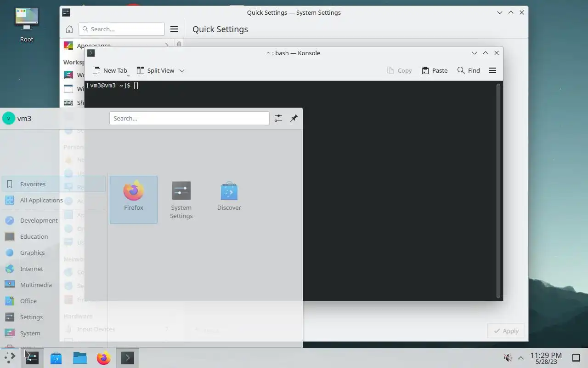This screenshot has width=588, height=368.
Task: Click the vm3 user avatar
Action: (x=9, y=118)
